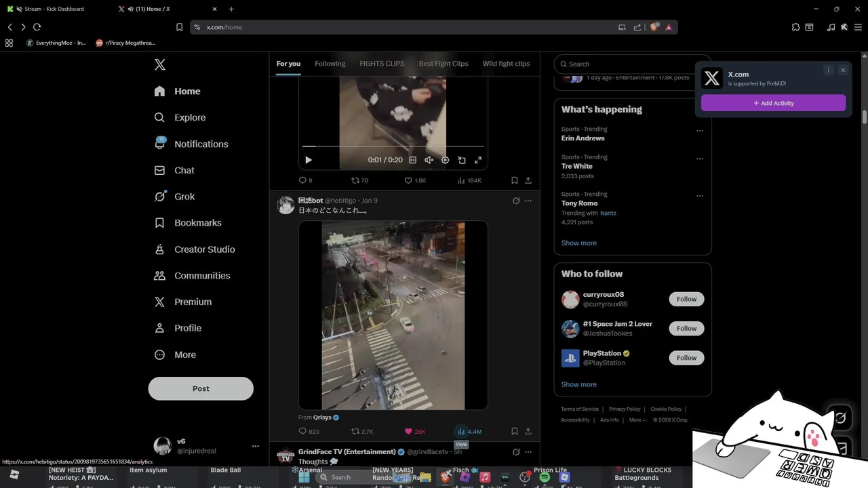
Task: View analytics of the post with 4.4M views
Action: (469, 431)
